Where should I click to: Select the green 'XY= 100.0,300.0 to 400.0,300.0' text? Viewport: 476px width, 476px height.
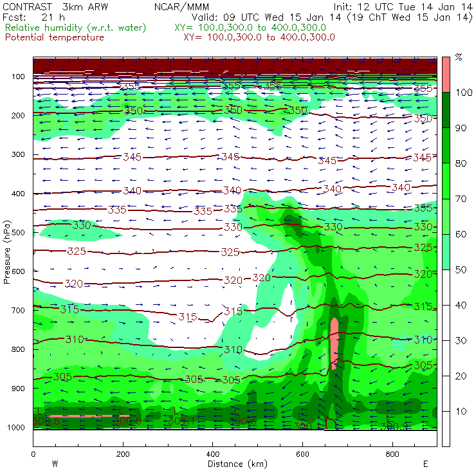[x=250, y=28]
